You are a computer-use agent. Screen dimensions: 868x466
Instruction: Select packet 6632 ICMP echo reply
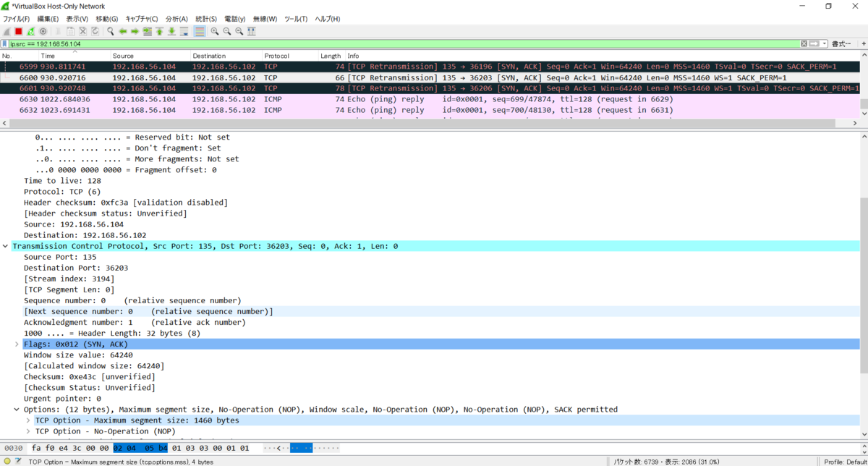pos(430,110)
